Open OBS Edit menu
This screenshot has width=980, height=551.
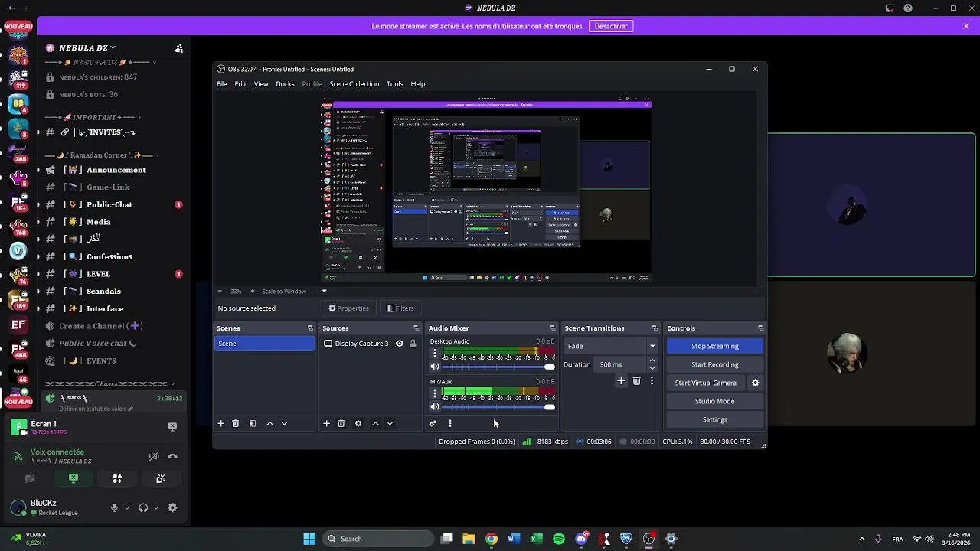click(240, 84)
